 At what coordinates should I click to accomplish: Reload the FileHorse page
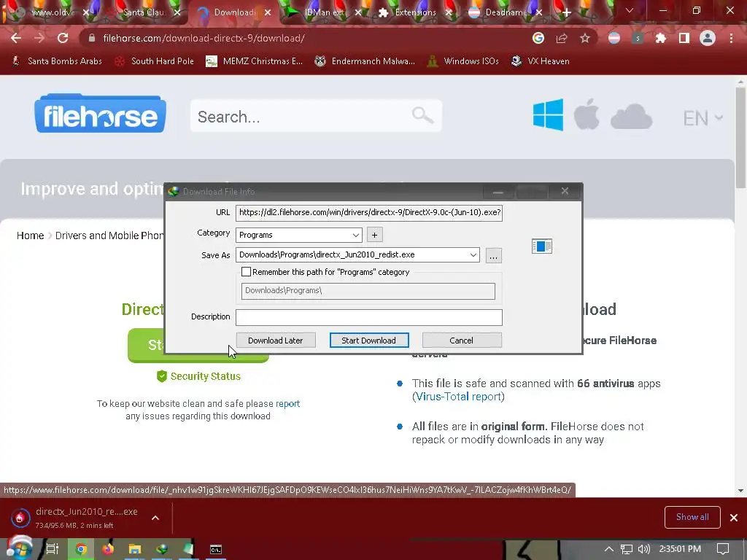[63, 38]
